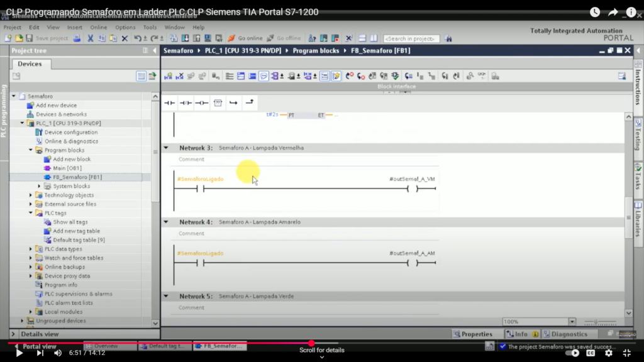
Task: Click the Redo arrow icon
Action: (154, 38)
